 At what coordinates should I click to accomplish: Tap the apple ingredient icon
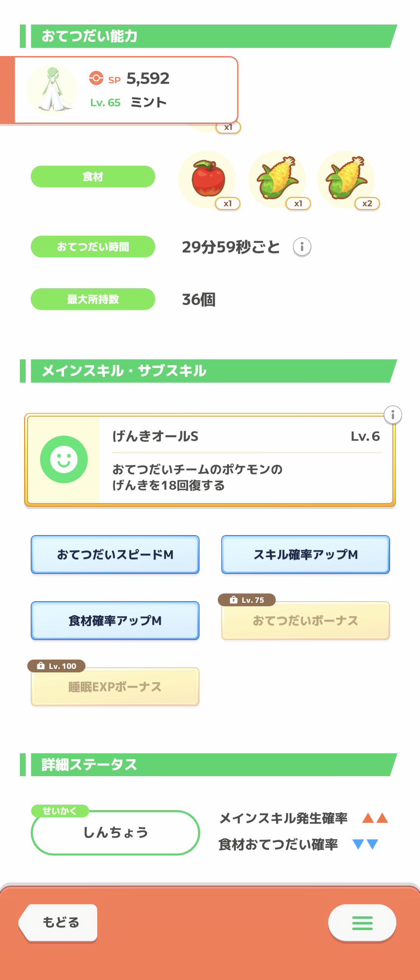208,179
